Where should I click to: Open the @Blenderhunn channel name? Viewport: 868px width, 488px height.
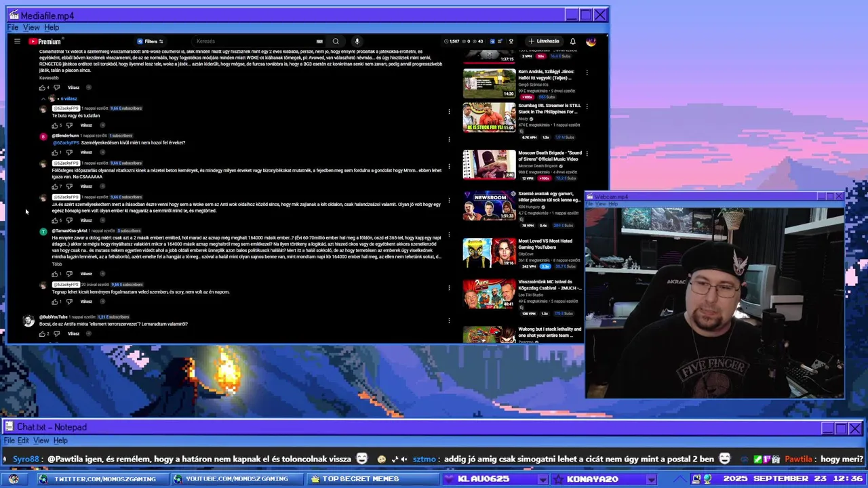[x=66, y=136]
